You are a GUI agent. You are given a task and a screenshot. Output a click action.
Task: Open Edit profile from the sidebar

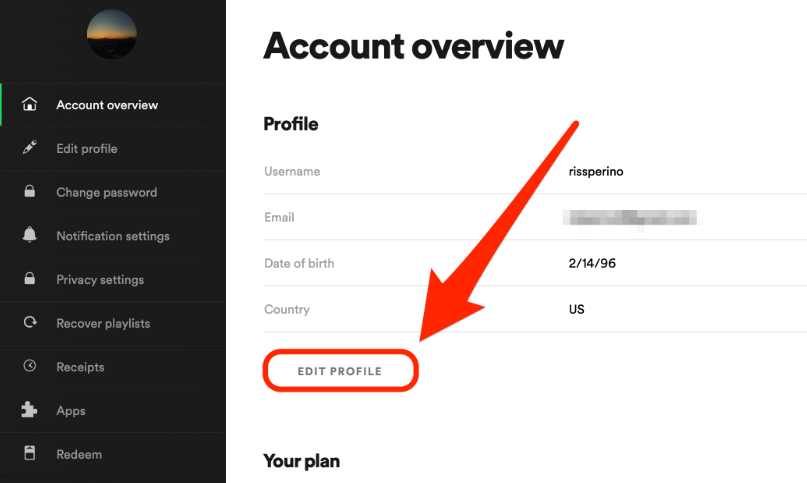pyautogui.click(x=113, y=149)
